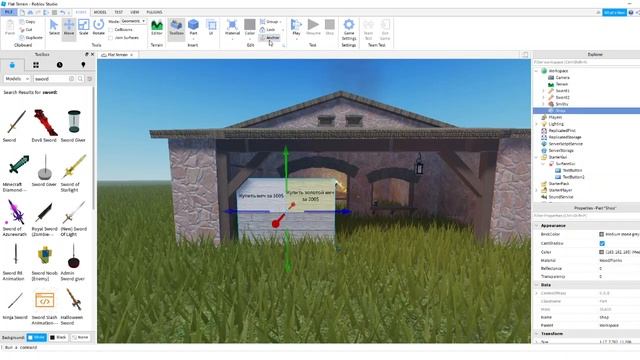Viewport: 640px width, 360px height.
Task: Open Game Settings
Action: pyautogui.click(x=349, y=29)
